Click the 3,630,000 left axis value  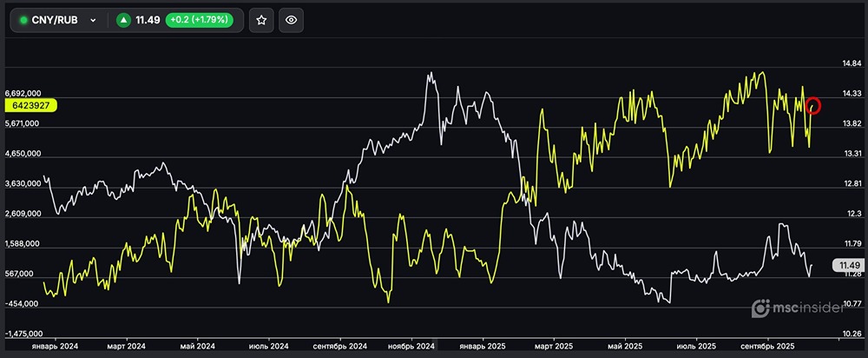(x=22, y=183)
